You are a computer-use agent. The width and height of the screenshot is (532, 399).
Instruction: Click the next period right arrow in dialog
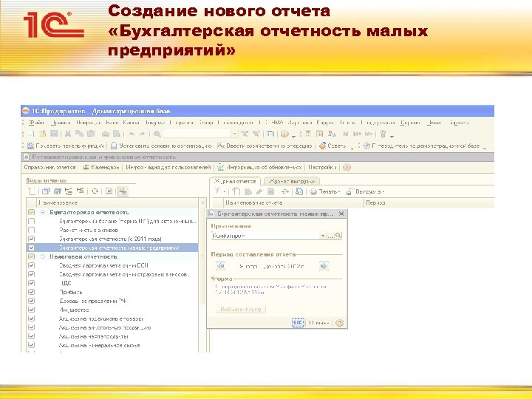click(324, 266)
